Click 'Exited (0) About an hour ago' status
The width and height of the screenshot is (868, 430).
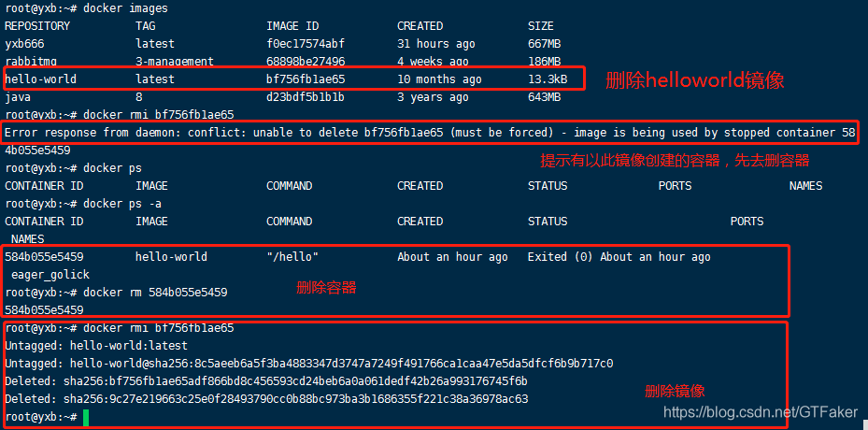pyautogui.click(x=619, y=256)
